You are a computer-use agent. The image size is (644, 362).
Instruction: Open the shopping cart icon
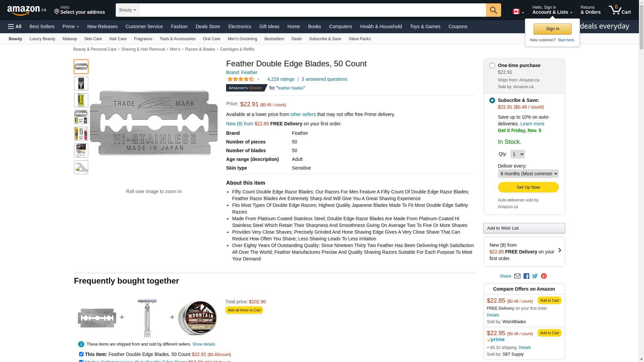tap(620, 10)
